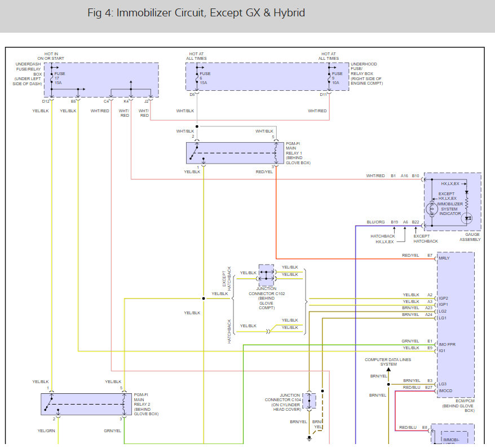Click the Junction Connector C102 symbol
Image resolution: width=495 pixels, height=448 pixels.
(x=266, y=275)
